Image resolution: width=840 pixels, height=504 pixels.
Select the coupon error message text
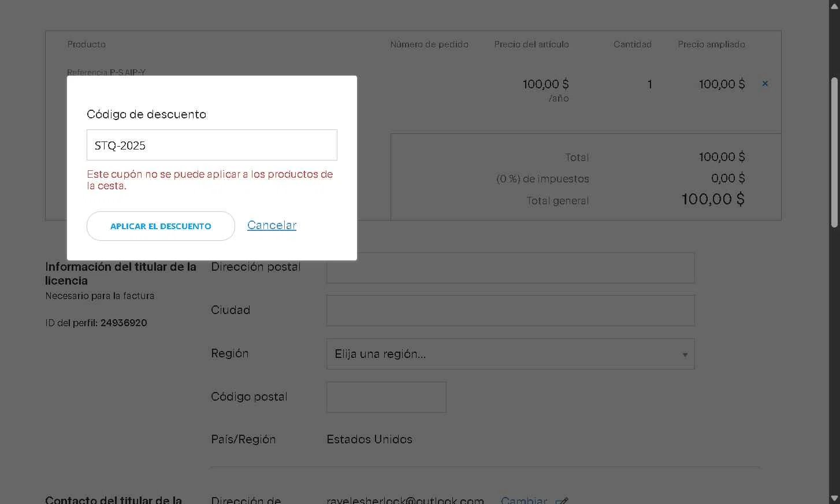[210, 180]
